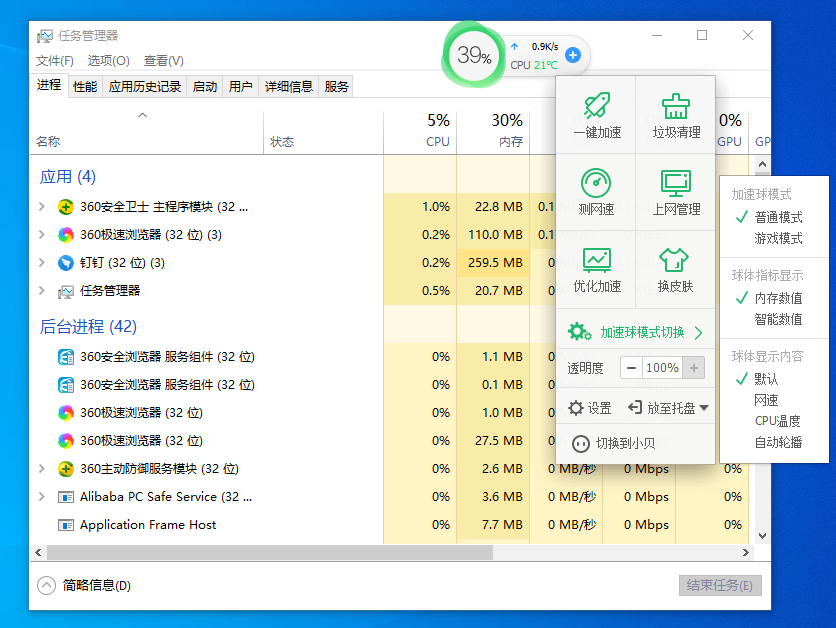This screenshot has height=628, width=836.
Task: Click the horizontal scrollbar thumb
Action: [x=270, y=552]
